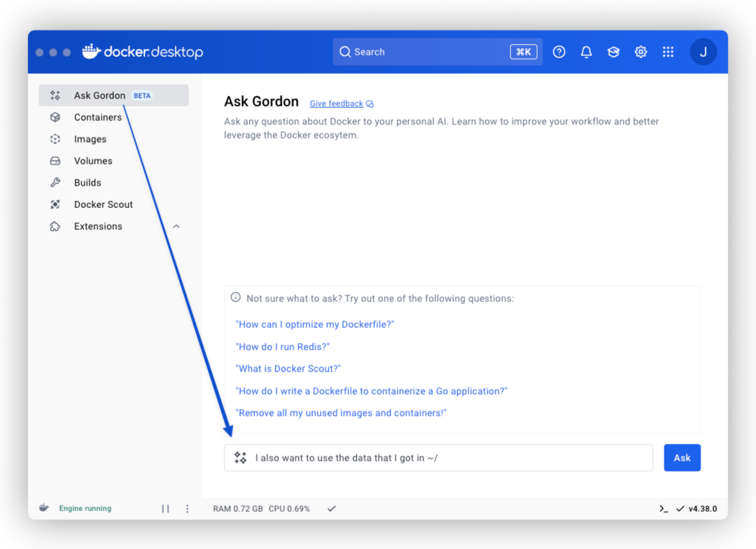The height and width of the screenshot is (549, 756).
Task: Open the Ask Gordon sparkles icon in the input
Action: point(240,457)
